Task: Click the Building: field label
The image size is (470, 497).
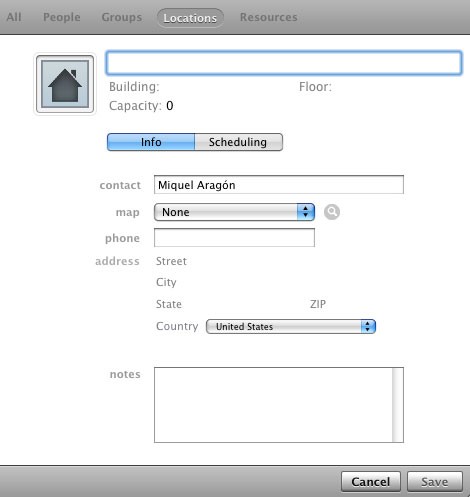Action: coord(134,87)
